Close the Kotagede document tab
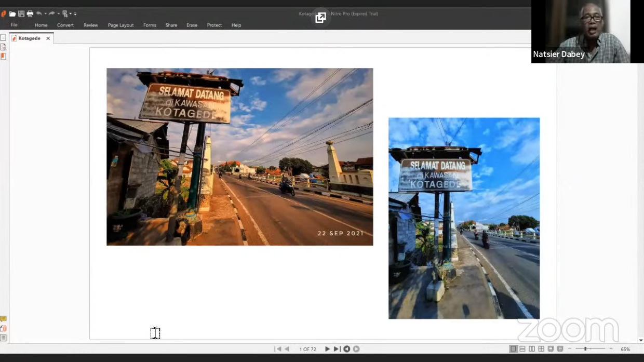 (x=48, y=38)
